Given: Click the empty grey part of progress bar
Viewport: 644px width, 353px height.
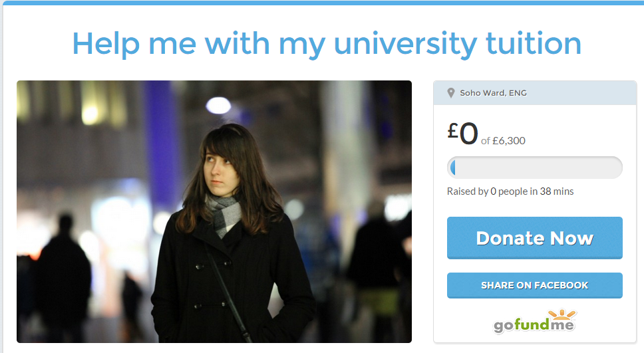Looking at the screenshot, I should click(538, 168).
